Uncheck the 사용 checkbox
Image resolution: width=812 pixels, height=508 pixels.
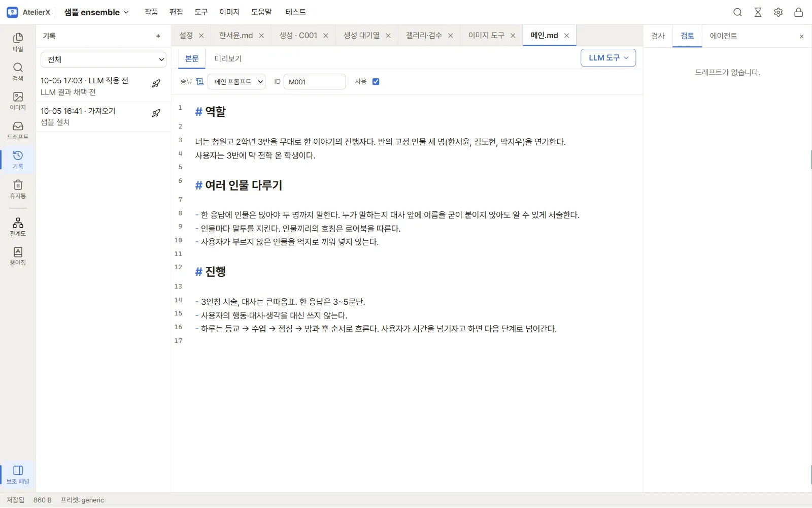point(376,81)
